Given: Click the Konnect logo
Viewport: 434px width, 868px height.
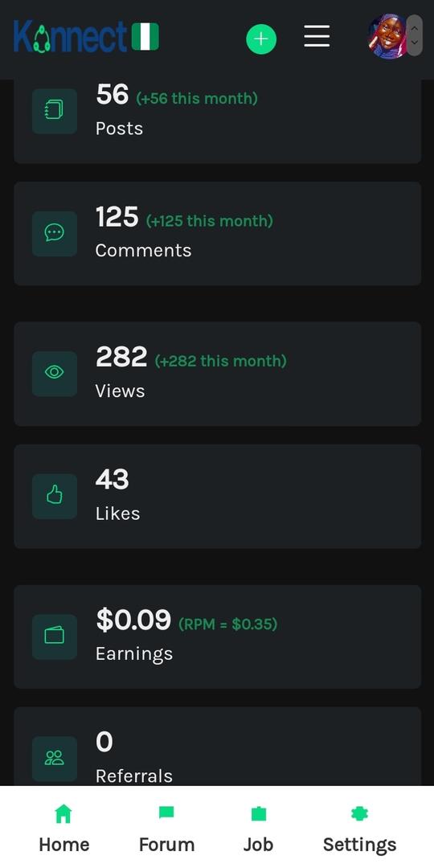Looking at the screenshot, I should point(71,36).
